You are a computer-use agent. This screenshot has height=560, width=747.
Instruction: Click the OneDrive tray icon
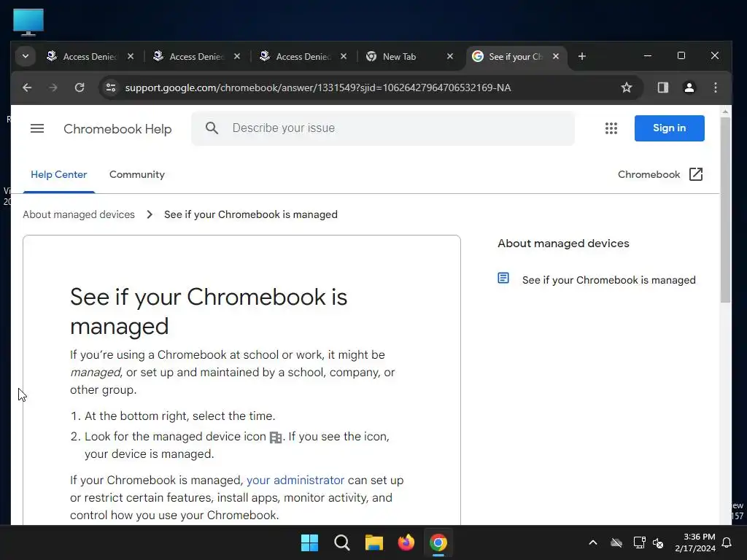[616, 542]
